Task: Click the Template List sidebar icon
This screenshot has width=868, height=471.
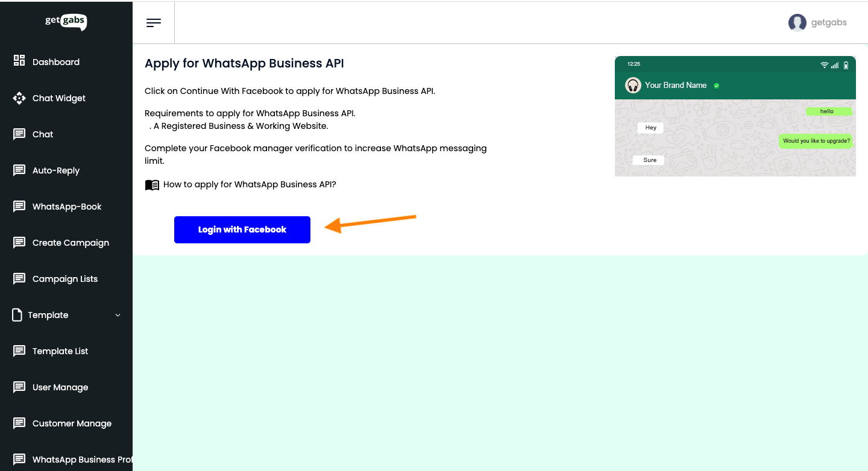Action: click(x=19, y=351)
